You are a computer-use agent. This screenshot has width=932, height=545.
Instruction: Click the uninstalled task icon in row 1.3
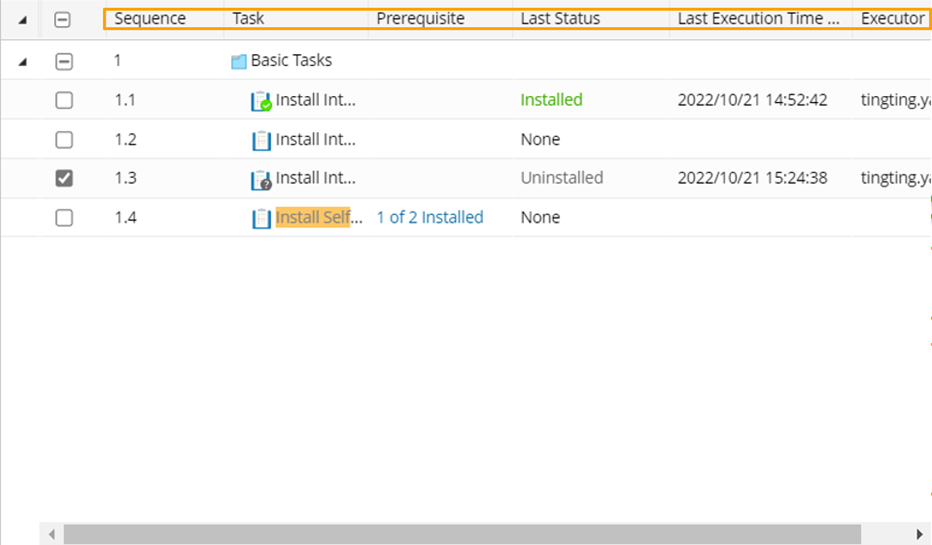pos(261,179)
